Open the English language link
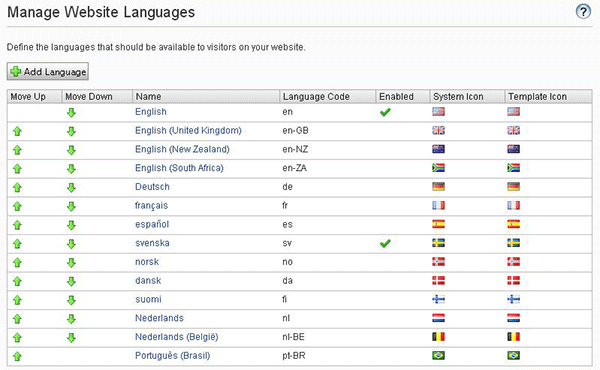Screen dimensions: 600x370 pos(151,112)
